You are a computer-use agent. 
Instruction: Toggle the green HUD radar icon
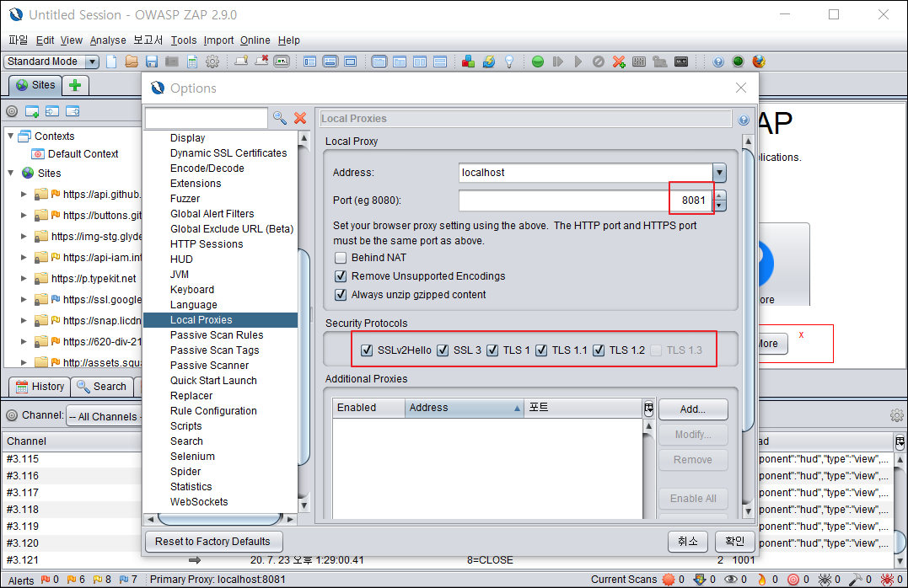[x=738, y=61]
